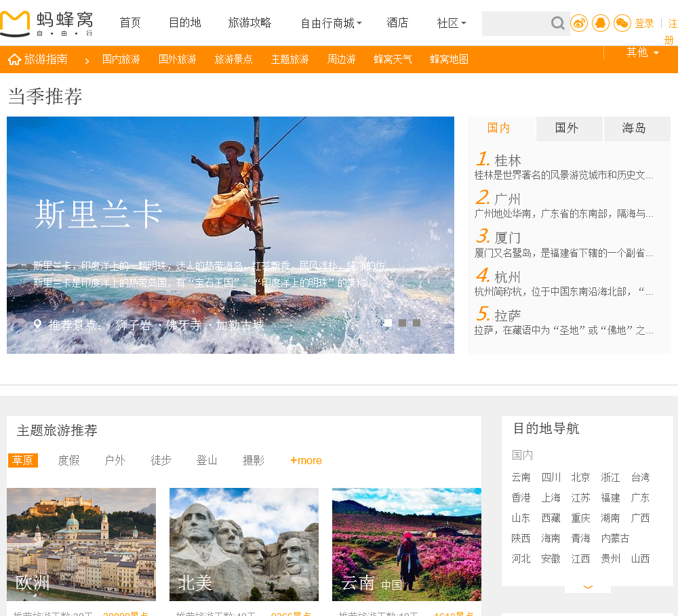Open 国内旅游 in orange nav bar
Viewport: 678px width, 616px height.
[121, 59]
